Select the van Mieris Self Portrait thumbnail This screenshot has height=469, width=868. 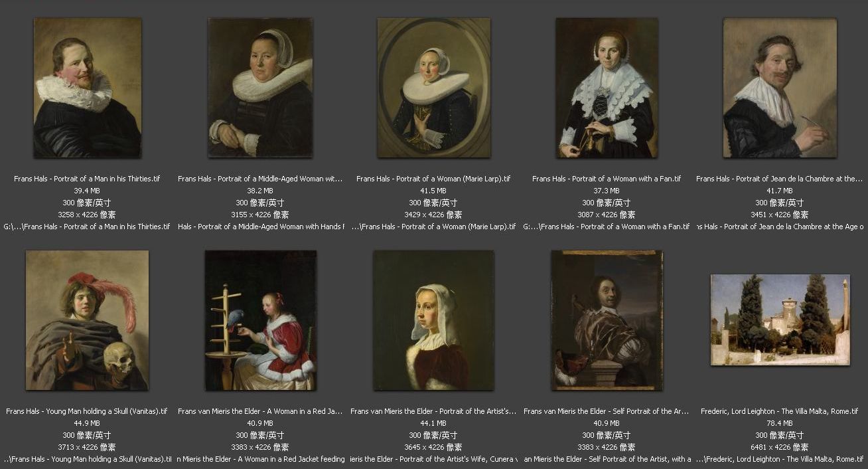coord(607,320)
